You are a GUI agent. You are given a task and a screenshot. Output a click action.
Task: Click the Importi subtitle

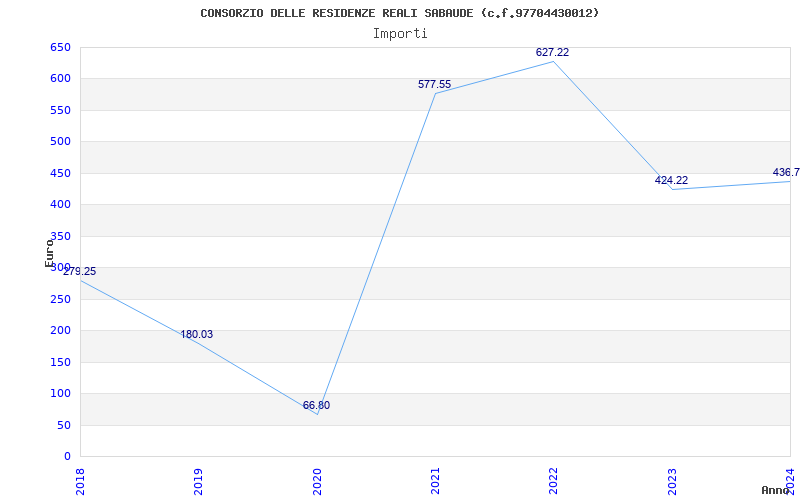coord(400,34)
